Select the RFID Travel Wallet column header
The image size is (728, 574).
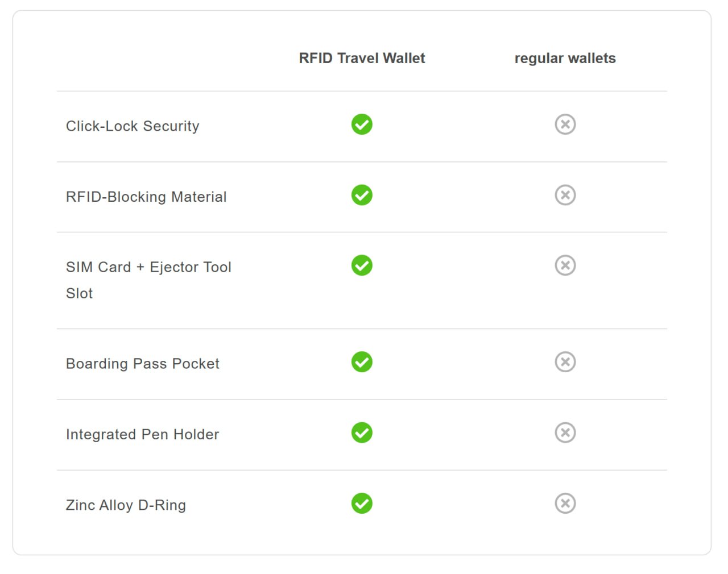pyautogui.click(x=362, y=59)
